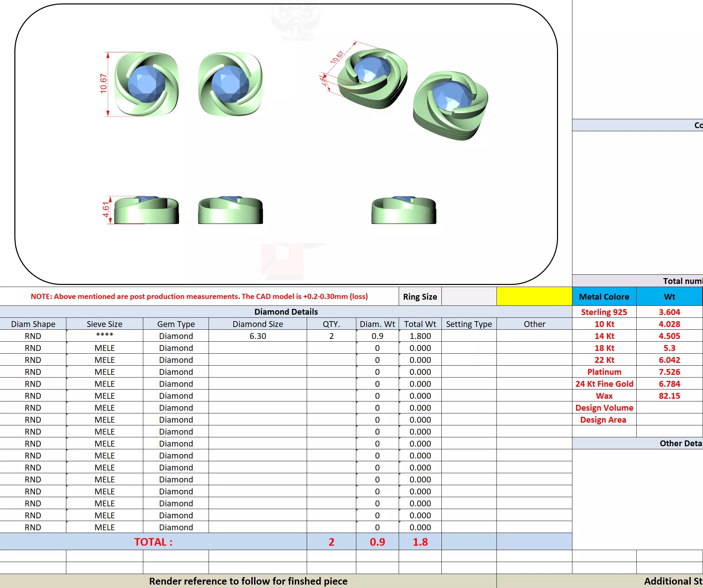Image resolution: width=703 pixels, height=588 pixels.
Task: Click the red NOTE about post production measurements
Action: click(x=199, y=296)
